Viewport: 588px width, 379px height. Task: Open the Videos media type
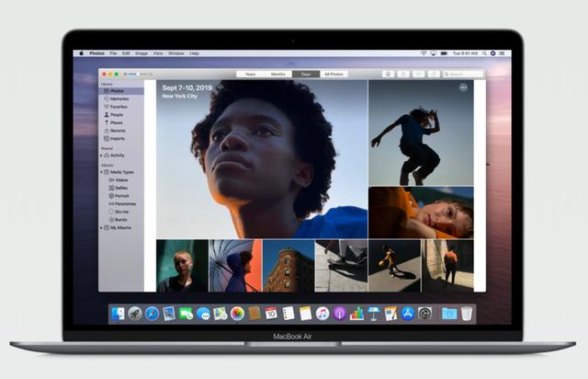(x=120, y=180)
